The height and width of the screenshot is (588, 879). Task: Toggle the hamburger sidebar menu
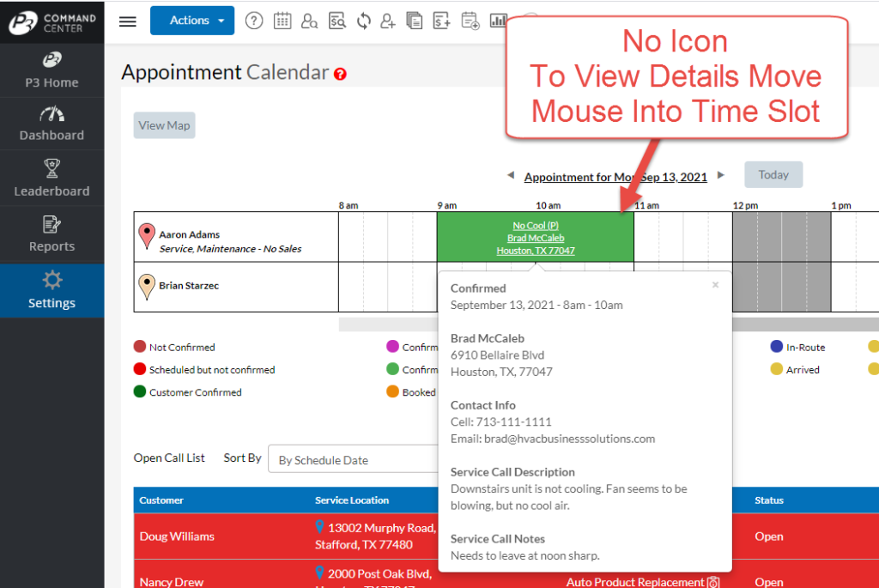click(x=128, y=21)
